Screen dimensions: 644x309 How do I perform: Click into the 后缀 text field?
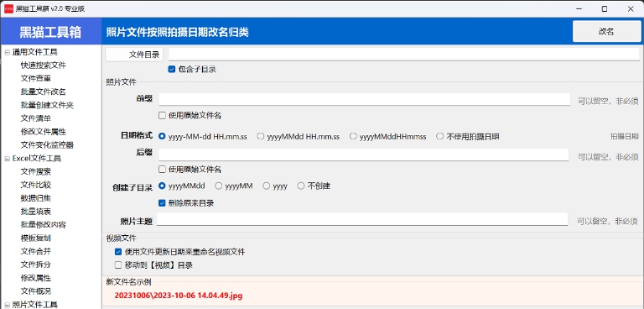[x=363, y=154]
